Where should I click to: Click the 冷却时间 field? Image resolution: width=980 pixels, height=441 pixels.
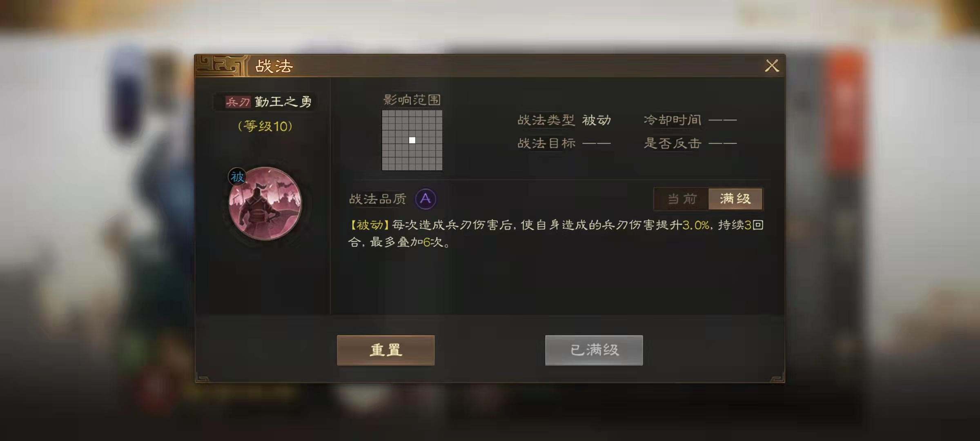pos(690,120)
